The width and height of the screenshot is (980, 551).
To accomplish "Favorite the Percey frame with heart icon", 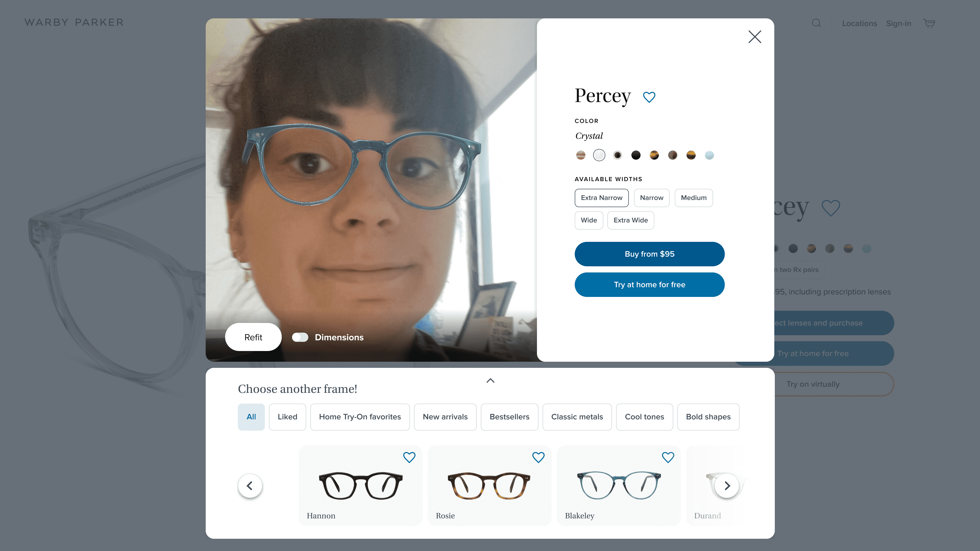I will [x=649, y=97].
